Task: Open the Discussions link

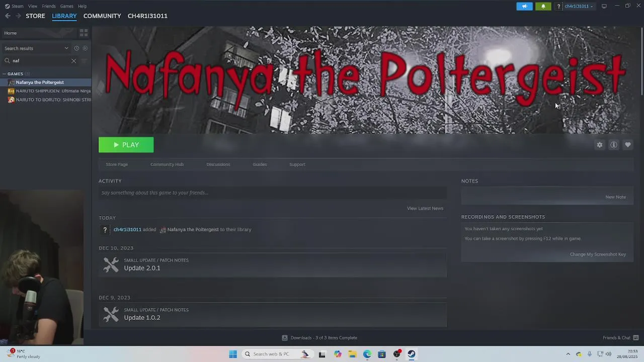Action: (x=218, y=164)
